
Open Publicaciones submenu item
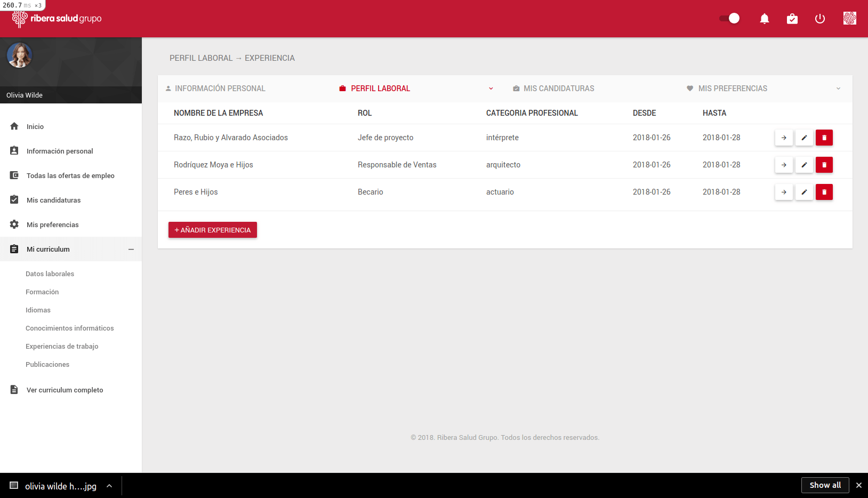(x=47, y=364)
